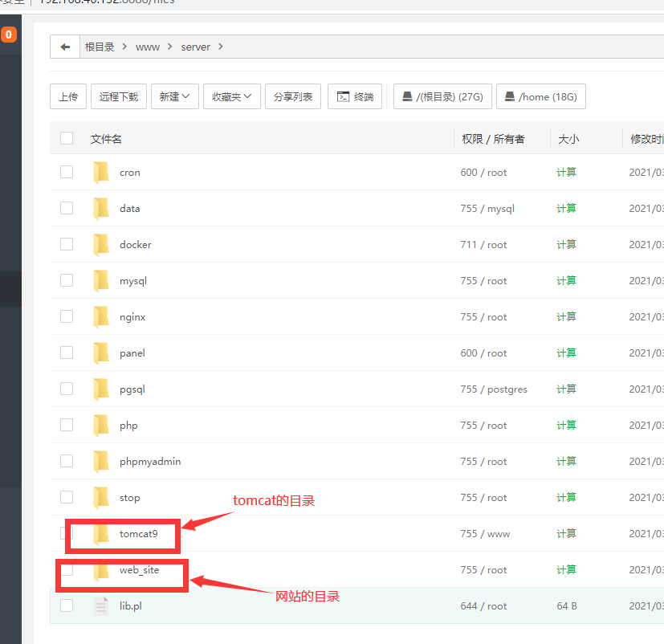Open the phpmyadmin folder icon

click(x=100, y=461)
